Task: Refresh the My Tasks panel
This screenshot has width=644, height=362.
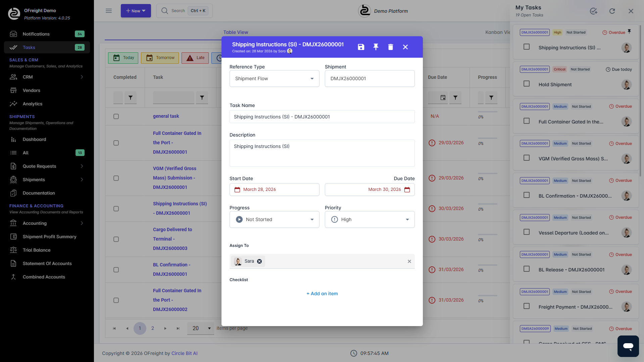Action: [x=612, y=11]
